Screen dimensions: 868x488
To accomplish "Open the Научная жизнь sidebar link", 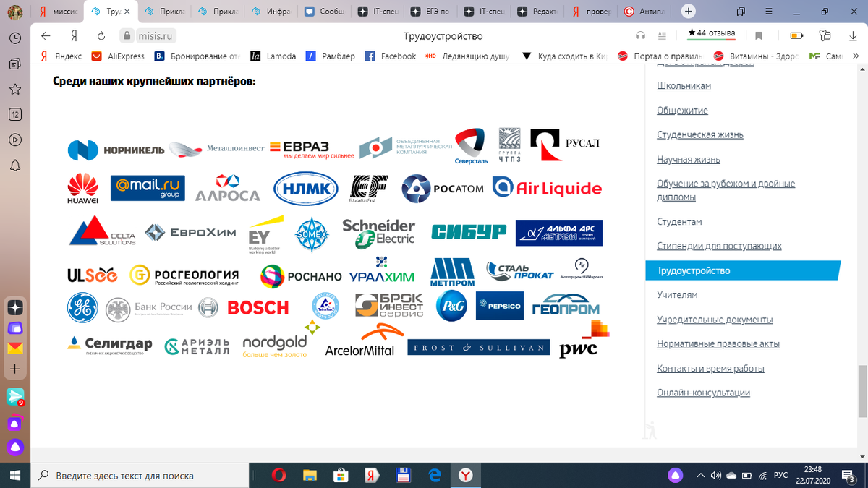I will coord(689,160).
